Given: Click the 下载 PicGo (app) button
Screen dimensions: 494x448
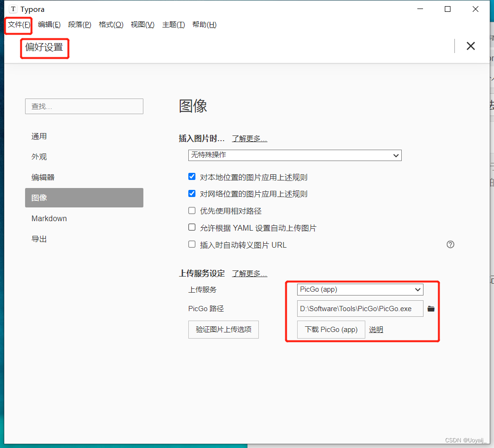Looking at the screenshot, I should coord(331,330).
